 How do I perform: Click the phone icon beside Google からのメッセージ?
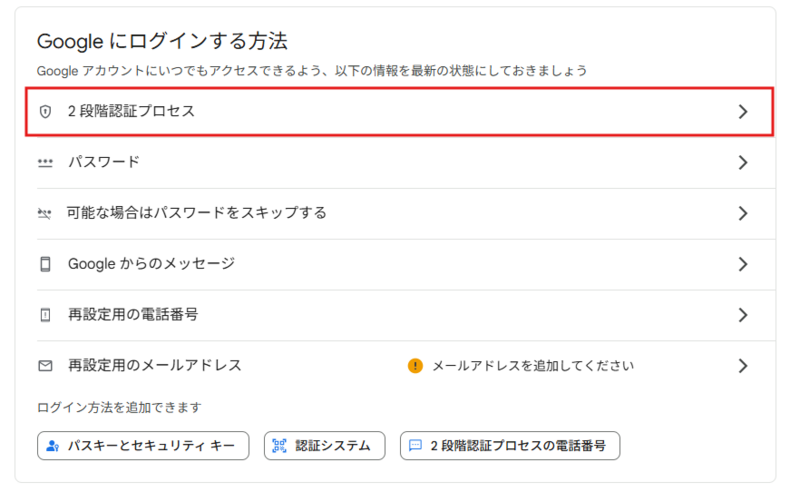coord(45,264)
